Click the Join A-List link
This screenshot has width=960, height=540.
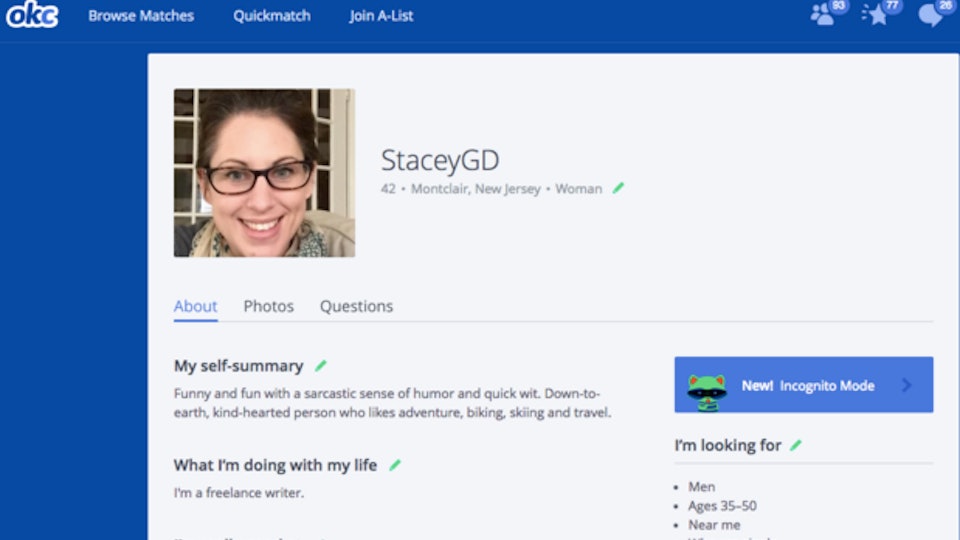tap(381, 16)
